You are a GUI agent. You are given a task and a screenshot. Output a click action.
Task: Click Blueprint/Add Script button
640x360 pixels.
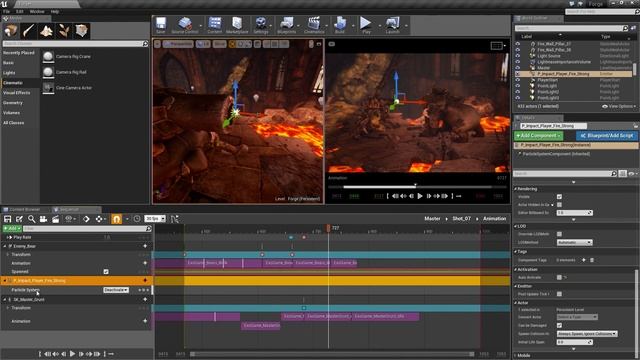[607, 136]
